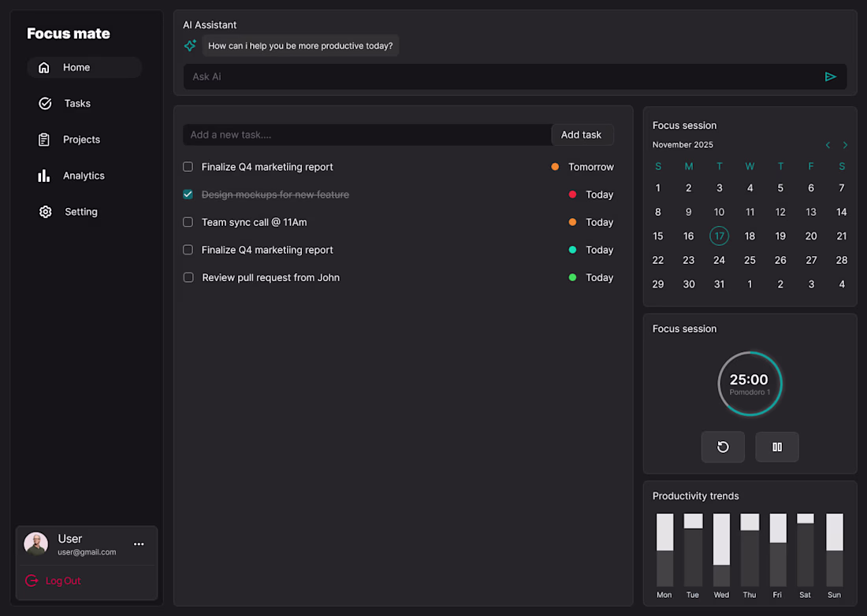Click the AI sparkle icon
Image resolution: width=867 pixels, height=616 pixels.
(190, 46)
